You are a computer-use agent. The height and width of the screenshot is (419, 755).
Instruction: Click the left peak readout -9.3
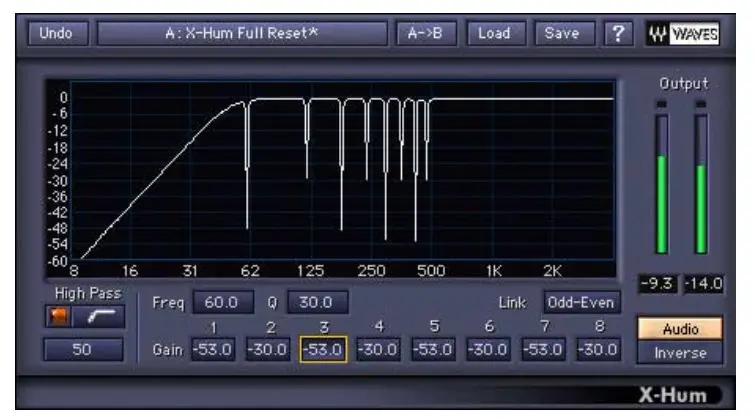(x=657, y=283)
